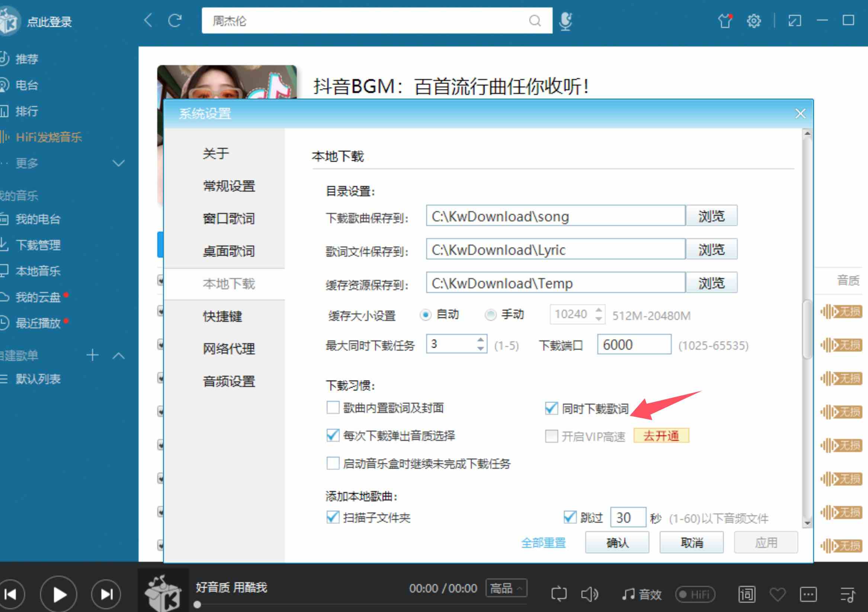Open 电台 in the sidebar

pyautogui.click(x=26, y=85)
